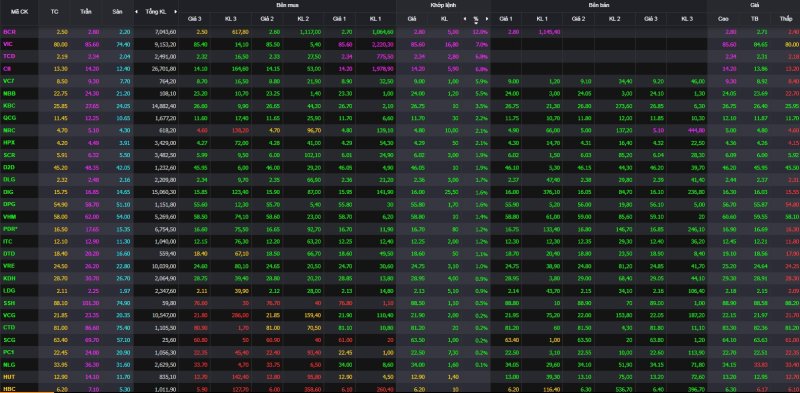
Task: Click the DIG stock symbol
Action: pyautogui.click(x=8, y=192)
